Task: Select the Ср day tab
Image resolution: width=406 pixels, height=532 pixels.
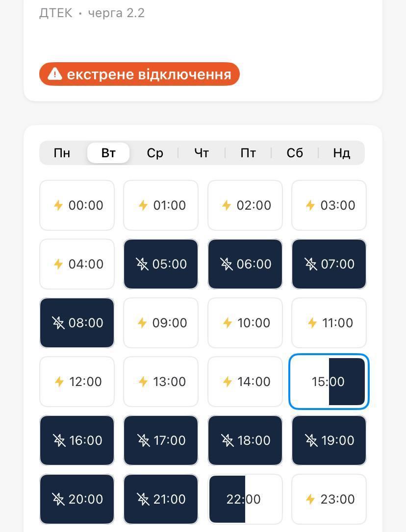Action: click(x=155, y=153)
